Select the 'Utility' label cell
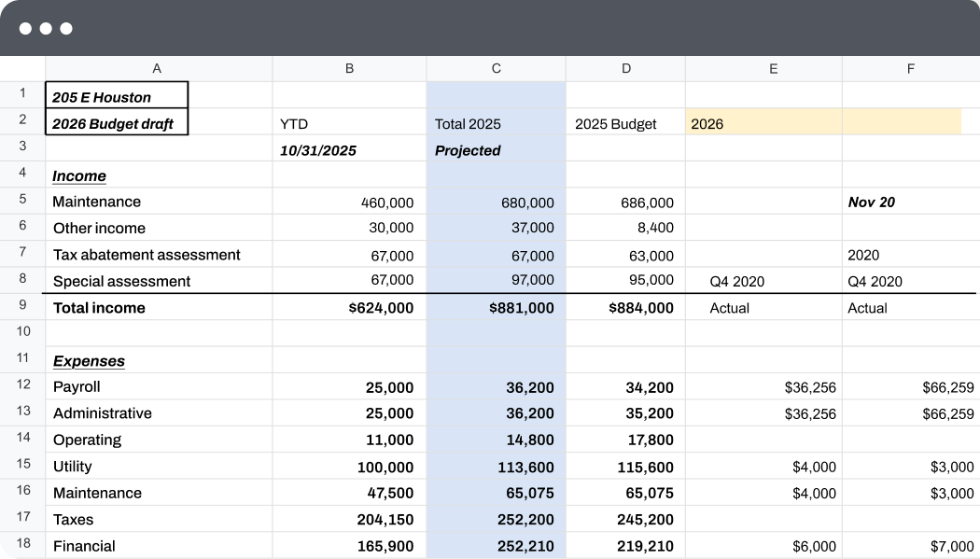Screen dimensions: 980x559 click(159, 466)
